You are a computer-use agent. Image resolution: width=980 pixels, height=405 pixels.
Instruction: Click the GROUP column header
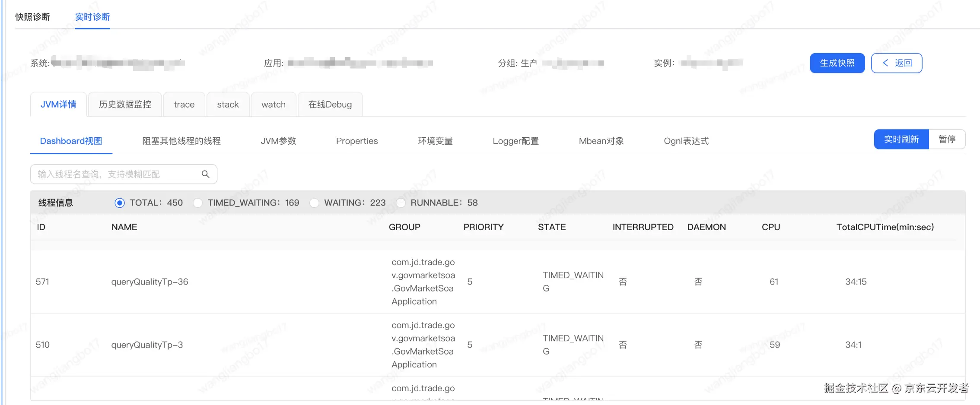(x=404, y=227)
